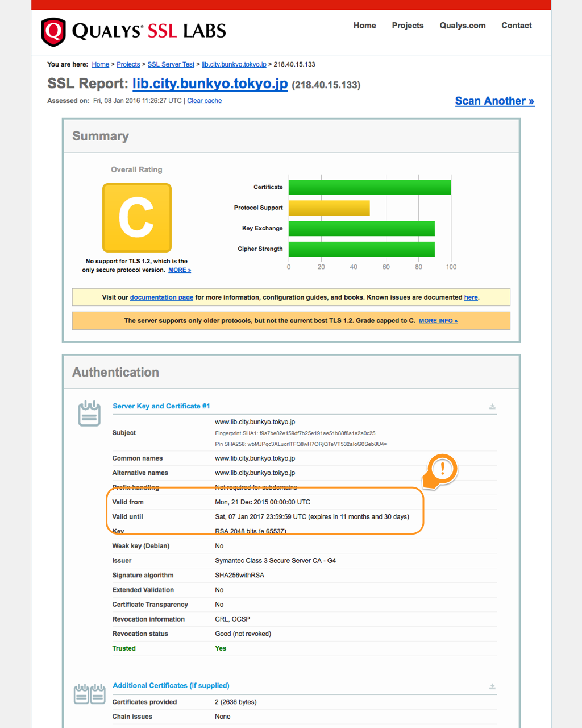
Task: Click the Qualys SSL Labs logo
Action: (134, 31)
